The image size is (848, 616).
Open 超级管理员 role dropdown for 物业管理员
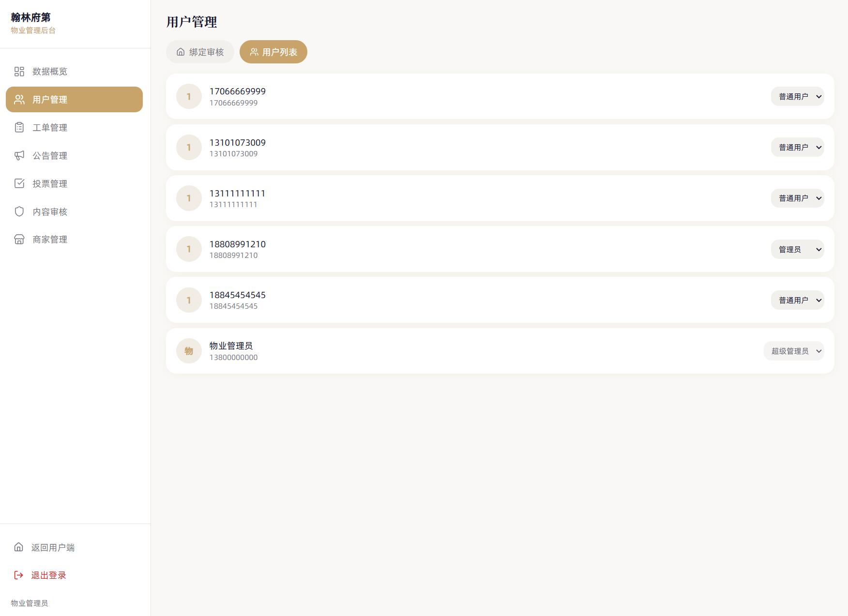tap(794, 351)
